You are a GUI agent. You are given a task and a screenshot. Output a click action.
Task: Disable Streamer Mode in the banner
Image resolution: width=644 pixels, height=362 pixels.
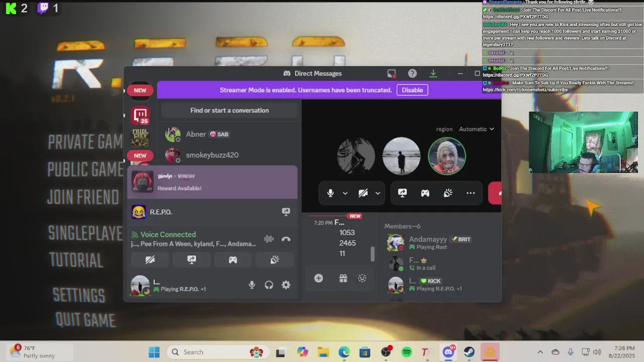(412, 90)
